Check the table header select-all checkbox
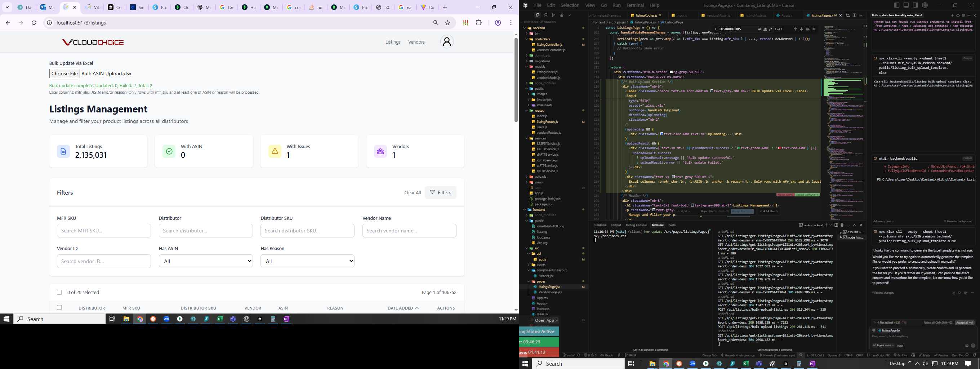 (59, 307)
